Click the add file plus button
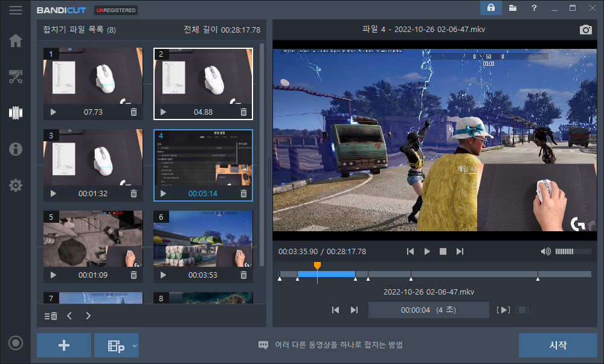The height and width of the screenshot is (364, 604). coord(64,345)
